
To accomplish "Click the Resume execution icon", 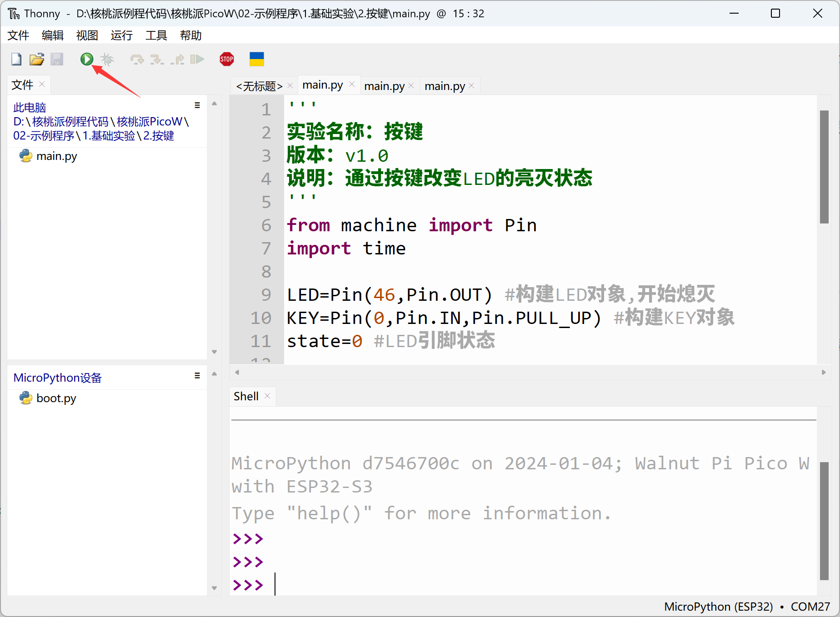I will tap(197, 60).
